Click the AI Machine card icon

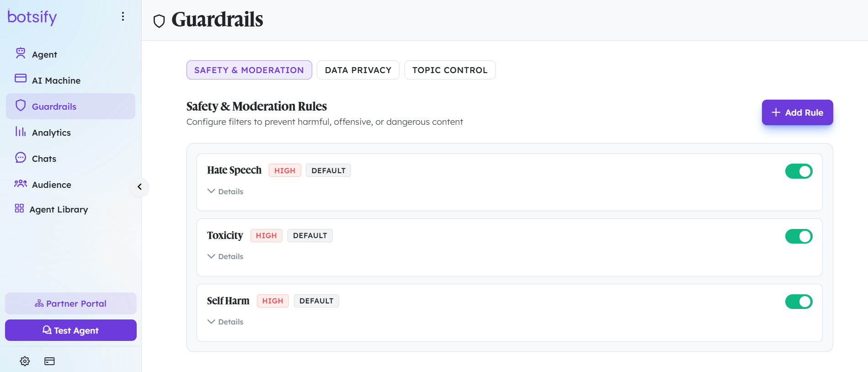21,78
